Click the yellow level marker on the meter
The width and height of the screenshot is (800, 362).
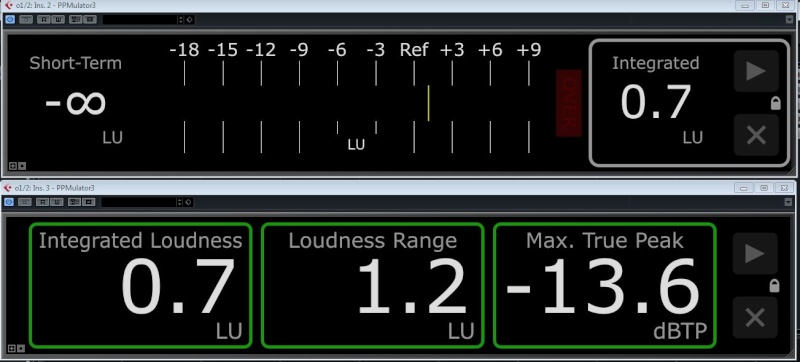click(429, 103)
